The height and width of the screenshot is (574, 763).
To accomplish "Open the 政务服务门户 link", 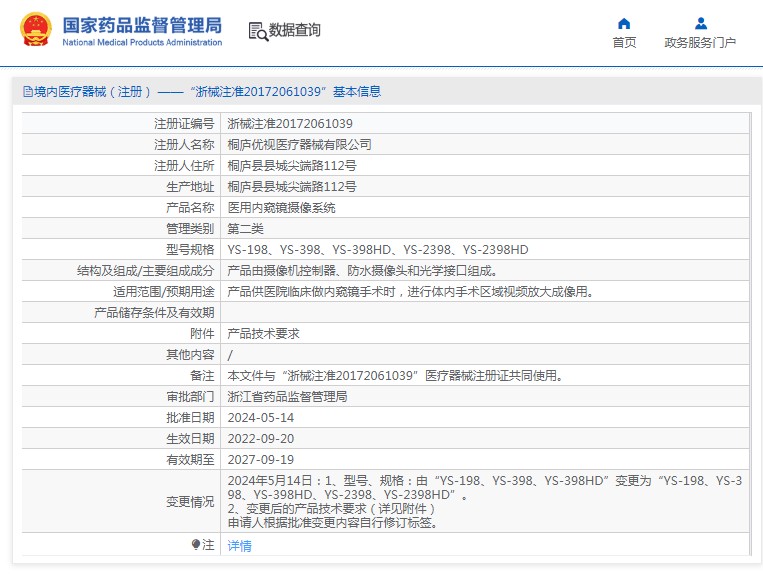I will point(700,43).
